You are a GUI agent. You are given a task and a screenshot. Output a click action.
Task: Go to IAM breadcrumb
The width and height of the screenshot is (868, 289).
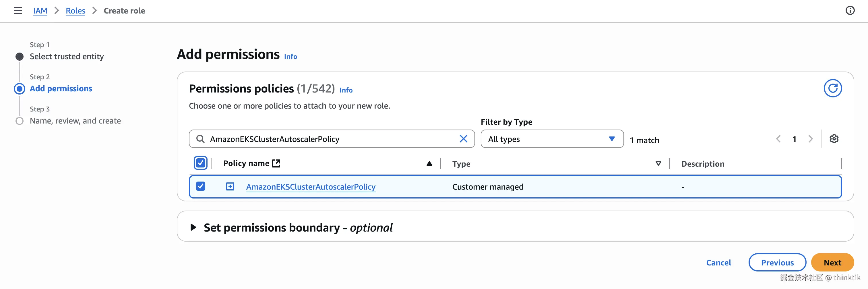[40, 11]
